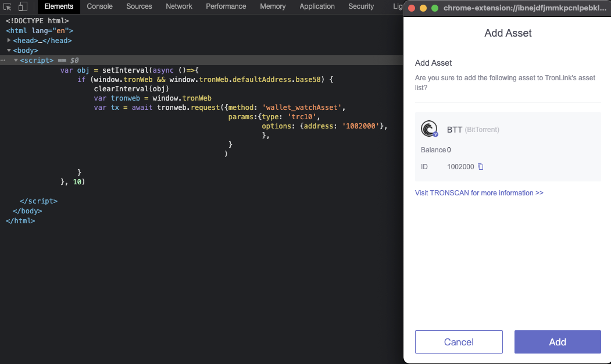Open the Sources tab
The width and height of the screenshot is (611, 364).
[x=139, y=6]
